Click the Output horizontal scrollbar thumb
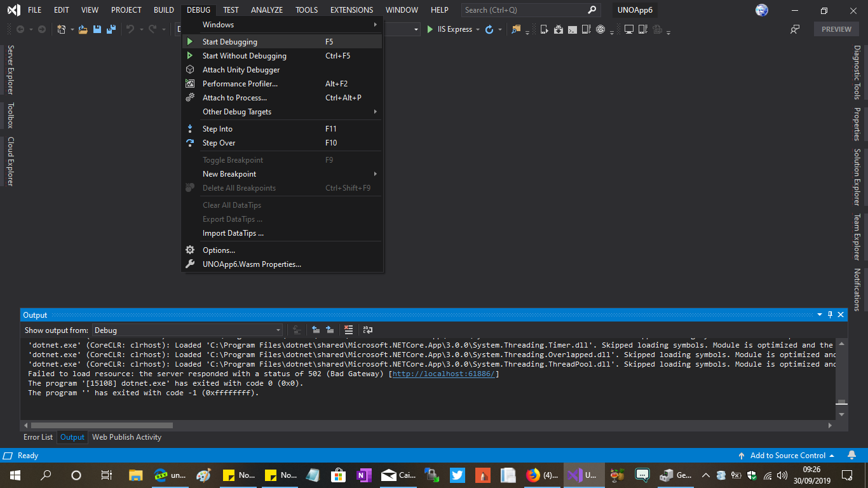868x488 pixels. click(x=102, y=426)
